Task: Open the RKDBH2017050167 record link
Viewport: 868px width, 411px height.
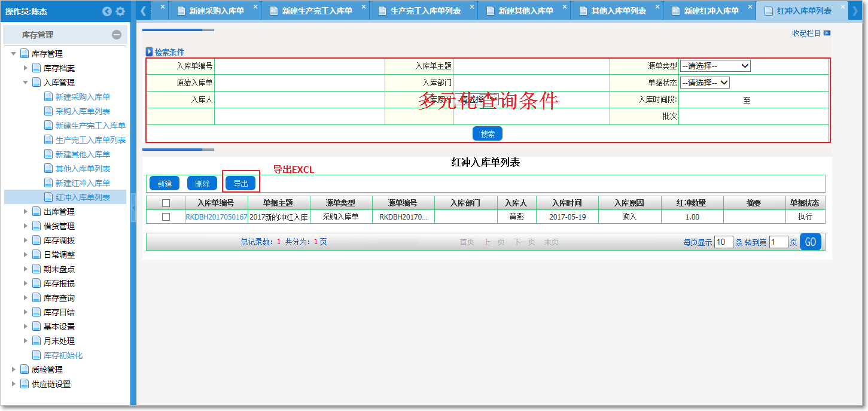Action: tap(216, 217)
